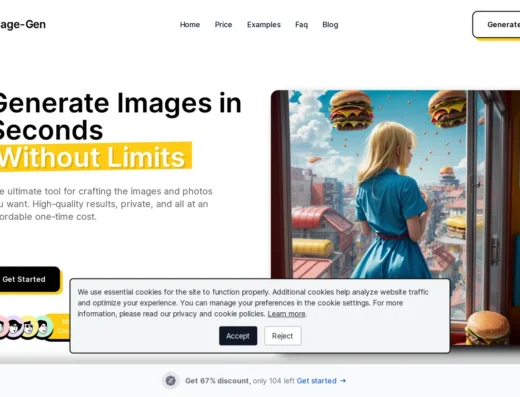Click the 'Without Limits' highlighted heading
Viewport: 520px width, 397px height.
click(x=95, y=157)
